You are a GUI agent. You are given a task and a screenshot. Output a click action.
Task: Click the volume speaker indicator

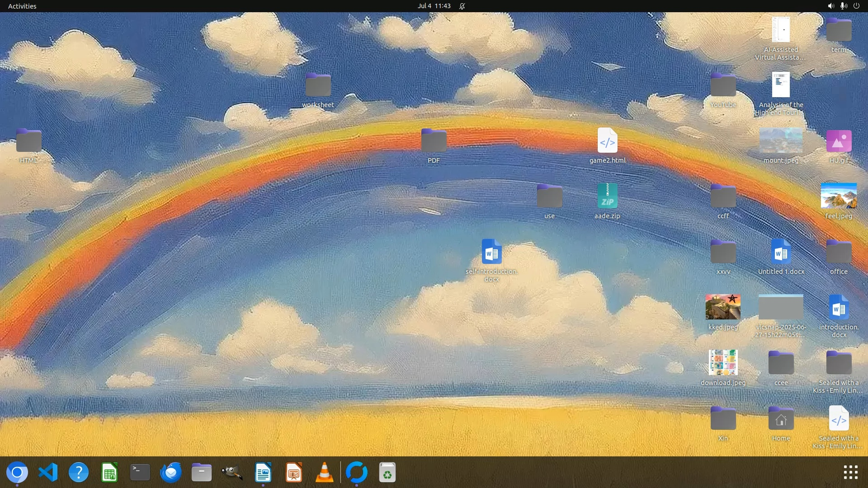pyautogui.click(x=830, y=6)
